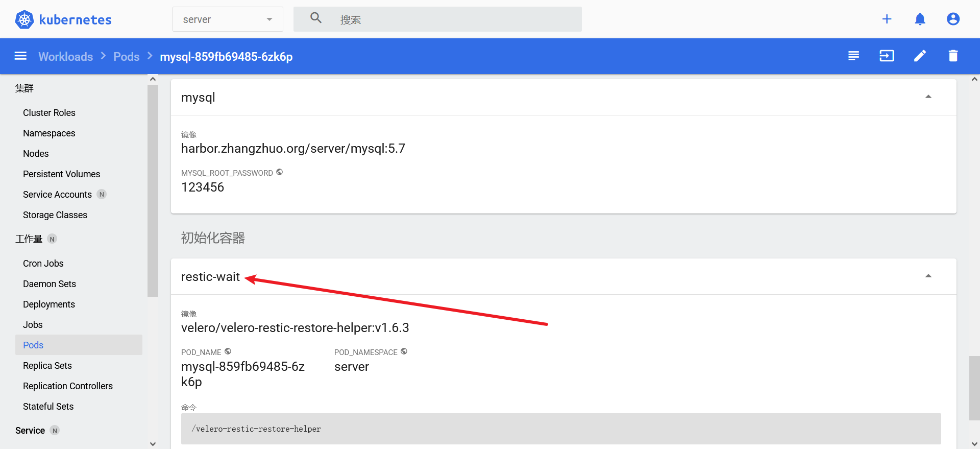This screenshot has height=449, width=980.
Task: Open Service Accounts in sidebar
Action: [57, 194]
